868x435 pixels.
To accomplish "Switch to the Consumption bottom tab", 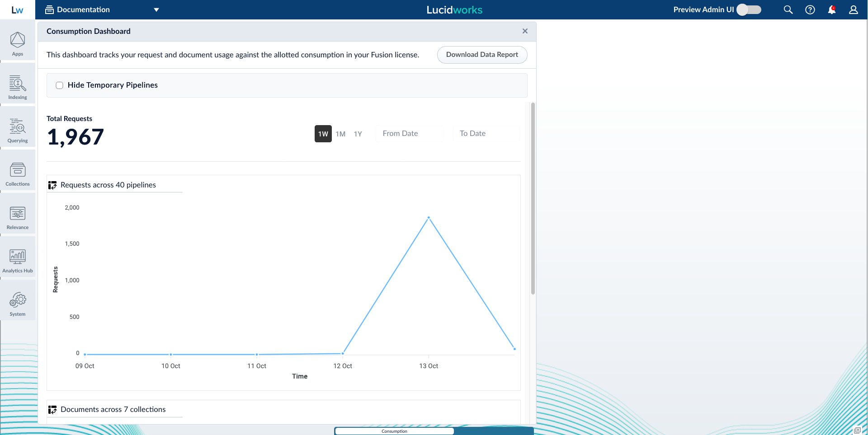I will coord(394,431).
